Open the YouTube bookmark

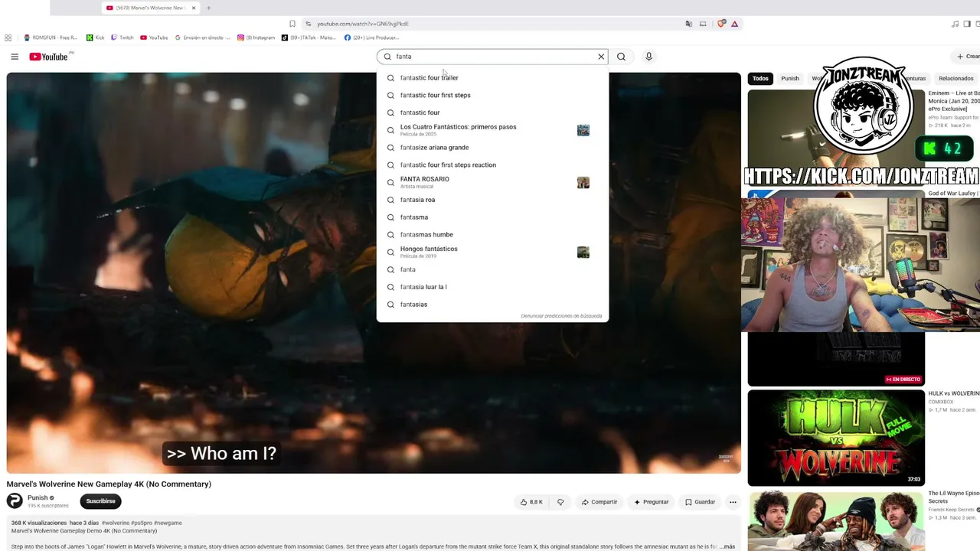tap(154, 37)
